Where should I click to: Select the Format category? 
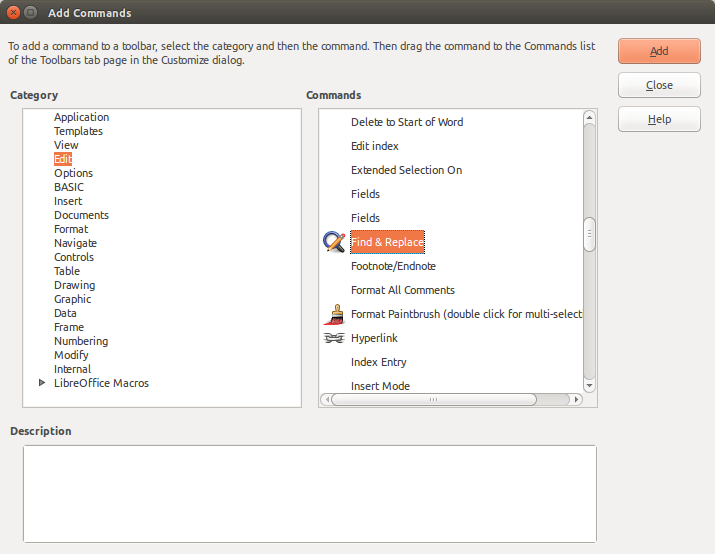pos(71,229)
